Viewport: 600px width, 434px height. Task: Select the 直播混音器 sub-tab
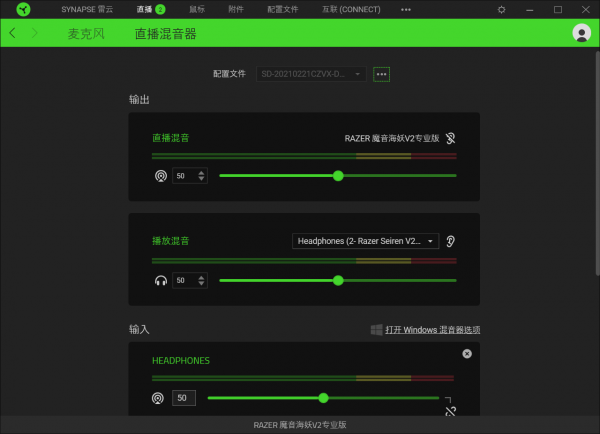click(x=165, y=34)
